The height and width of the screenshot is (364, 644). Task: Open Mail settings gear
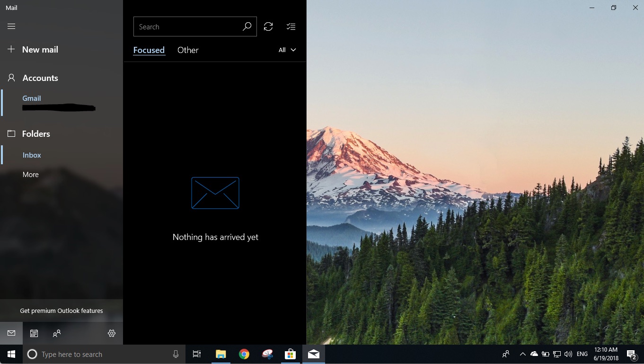112,333
